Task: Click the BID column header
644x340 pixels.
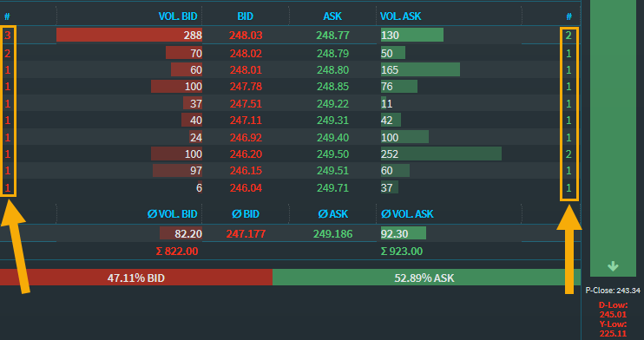Action: (x=246, y=16)
